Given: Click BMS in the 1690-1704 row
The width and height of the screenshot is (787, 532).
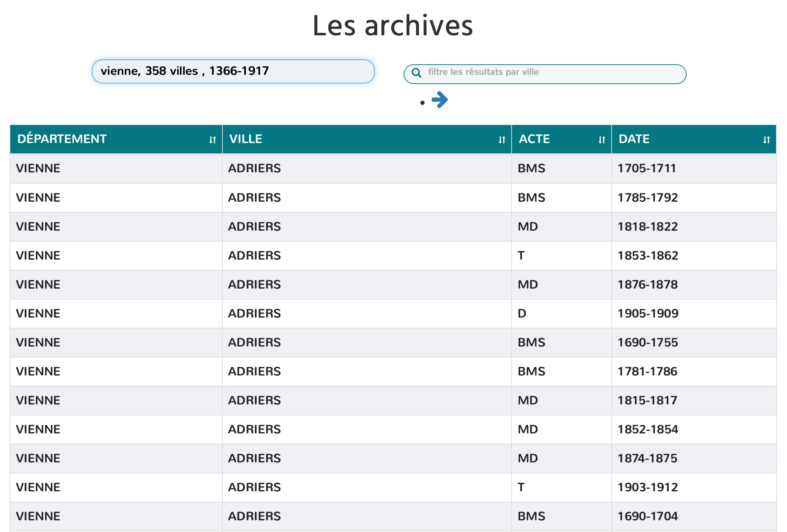Looking at the screenshot, I should tap(531, 516).
